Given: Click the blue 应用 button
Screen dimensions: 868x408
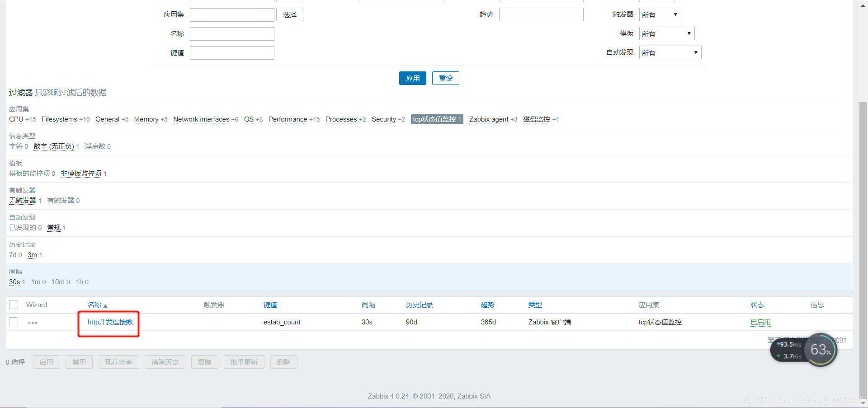Looking at the screenshot, I should pyautogui.click(x=413, y=78).
